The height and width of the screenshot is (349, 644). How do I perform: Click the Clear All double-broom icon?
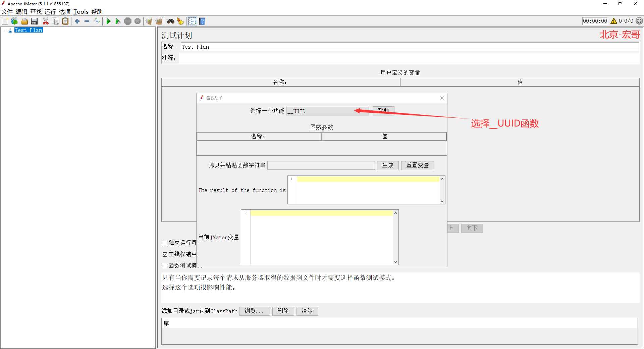pos(159,21)
